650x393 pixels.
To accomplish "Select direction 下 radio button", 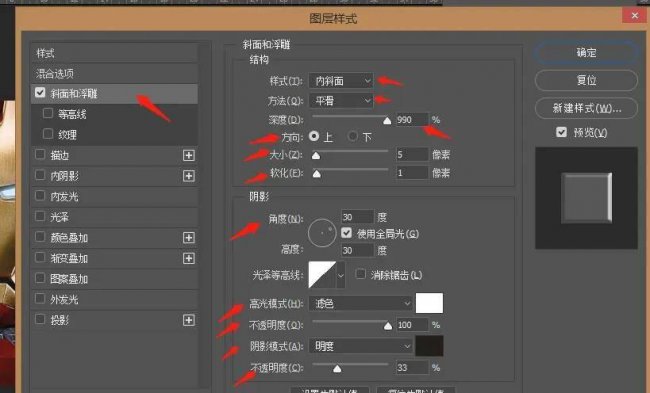I will click(x=353, y=136).
